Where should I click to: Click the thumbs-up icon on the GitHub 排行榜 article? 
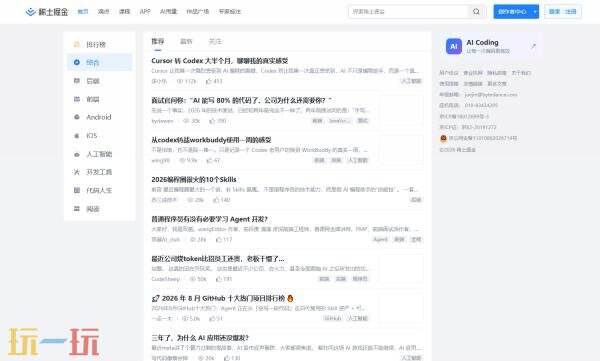coord(212,319)
